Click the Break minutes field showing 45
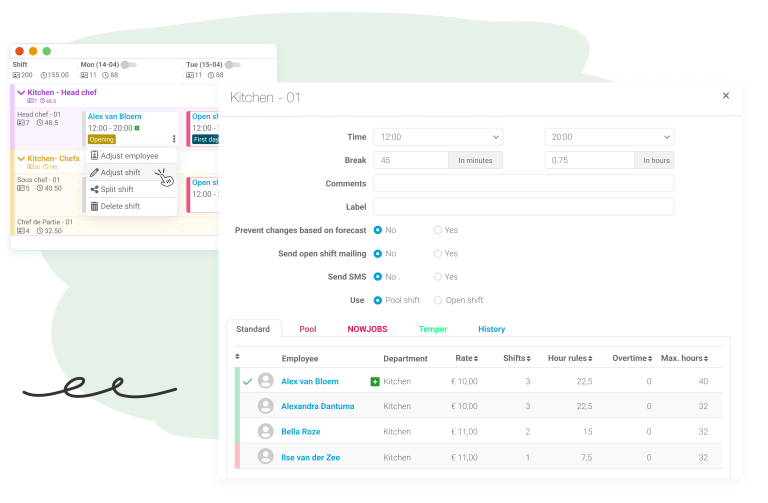 tap(411, 160)
